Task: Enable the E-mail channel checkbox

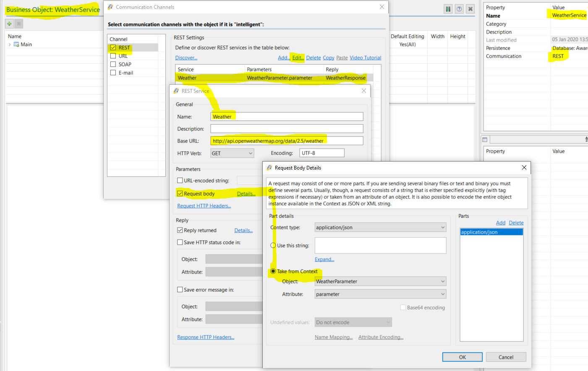Action: (x=113, y=73)
